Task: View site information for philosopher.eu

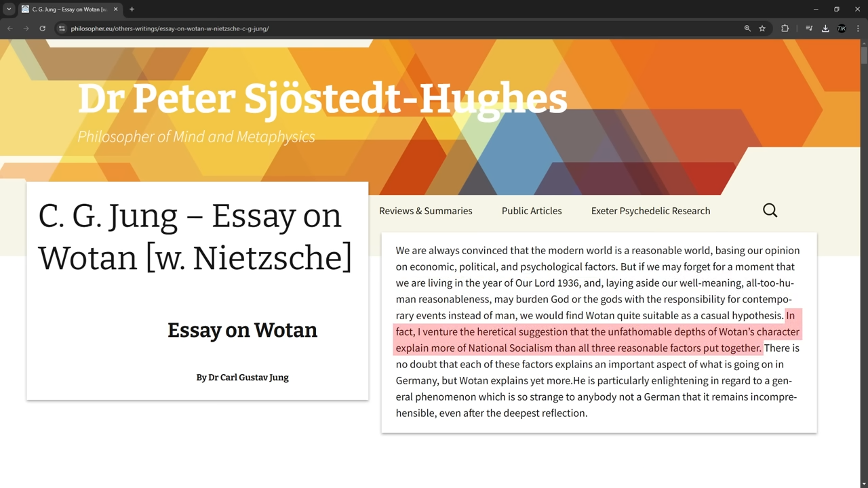Action: pos(62,28)
